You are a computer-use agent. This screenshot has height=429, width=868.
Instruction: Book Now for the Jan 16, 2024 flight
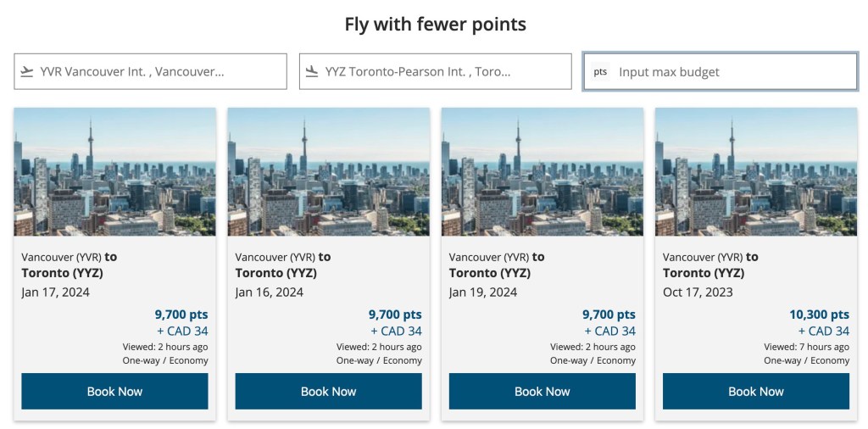coord(328,392)
